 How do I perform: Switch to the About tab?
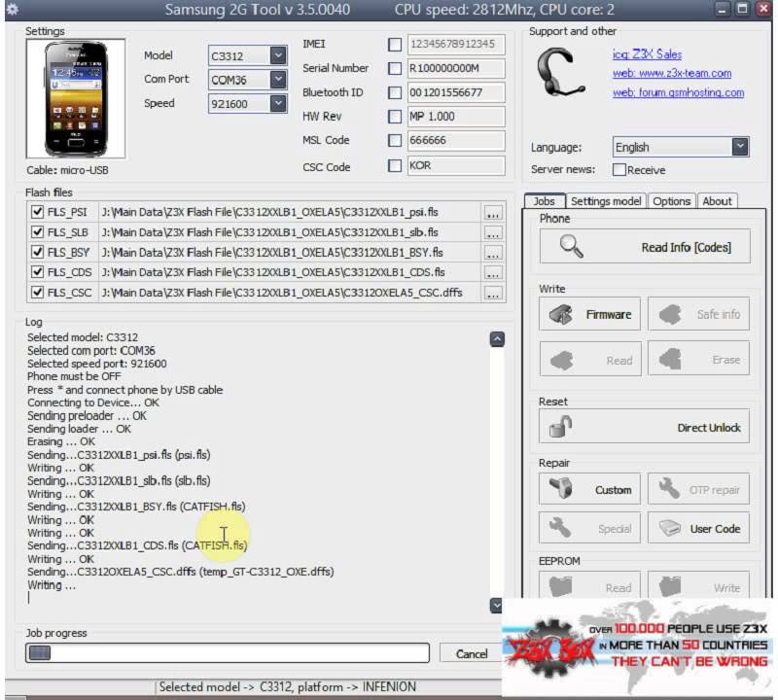[x=717, y=201]
